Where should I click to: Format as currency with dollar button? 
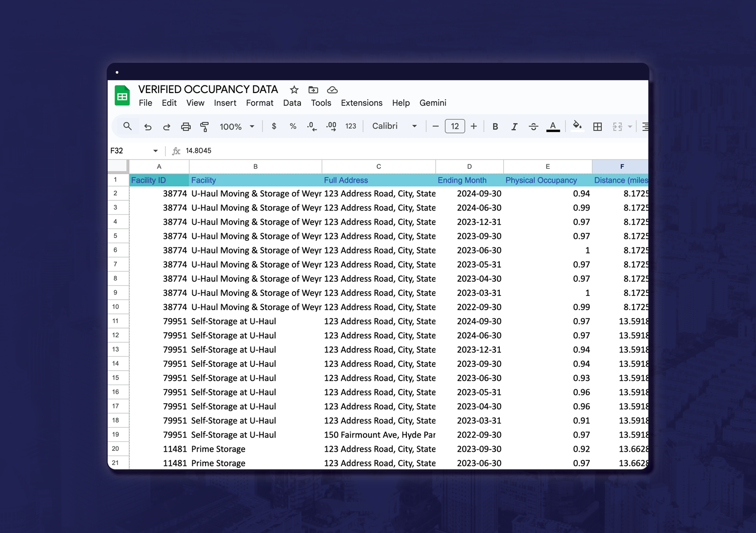click(x=274, y=127)
